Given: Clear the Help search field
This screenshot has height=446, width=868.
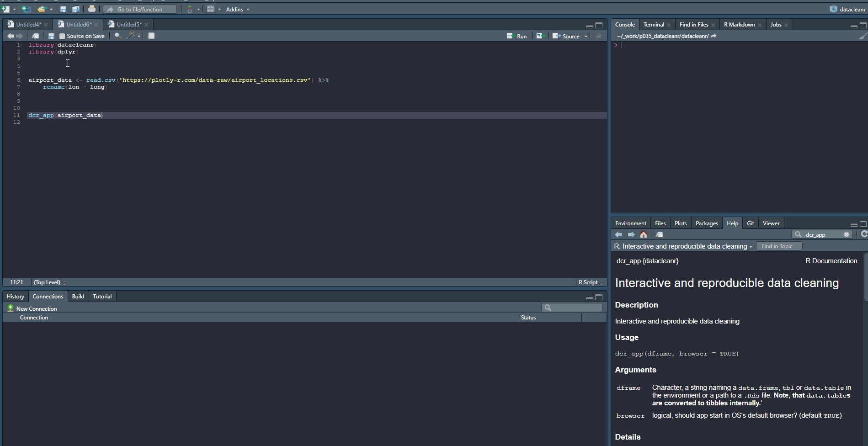Looking at the screenshot, I should (x=847, y=234).
